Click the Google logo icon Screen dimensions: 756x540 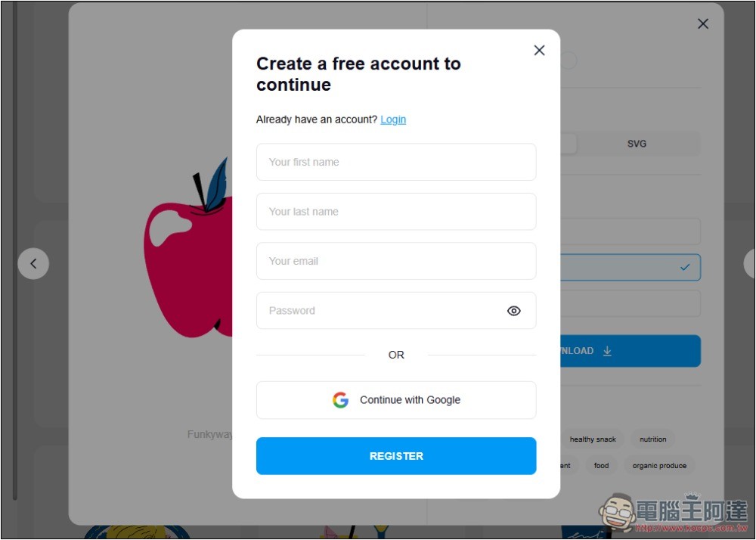[x=340, y=399]
